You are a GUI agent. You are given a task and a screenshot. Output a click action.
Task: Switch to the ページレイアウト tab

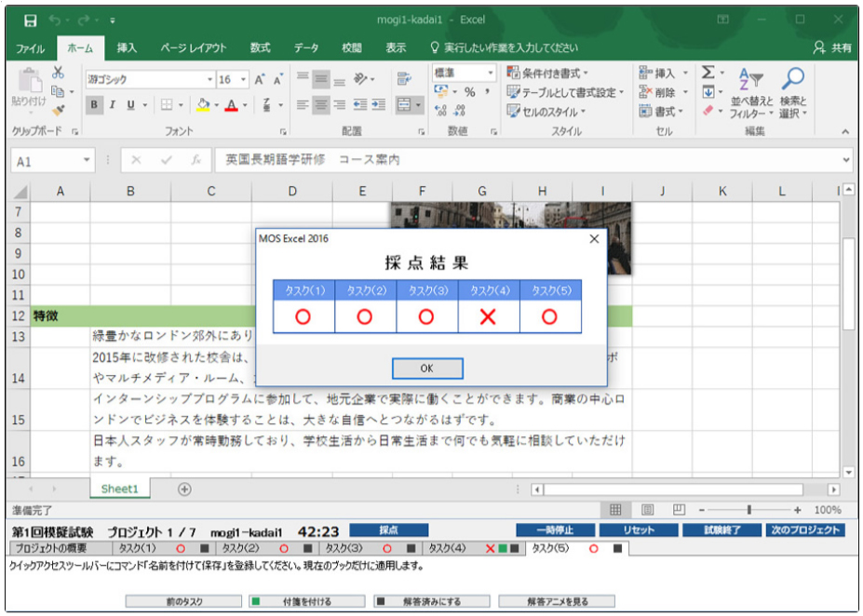[194, 48]
